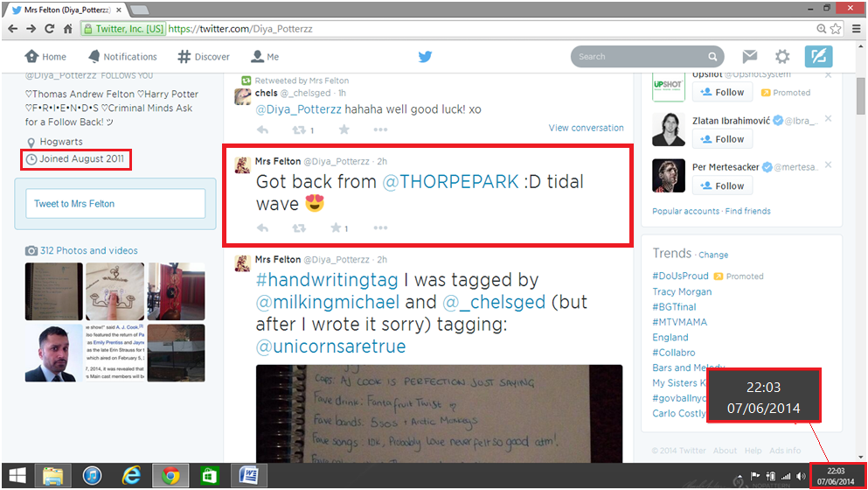
Task: Dismiss Zlatan Ibrahimović suggestion
Action: tap(828, 119)
